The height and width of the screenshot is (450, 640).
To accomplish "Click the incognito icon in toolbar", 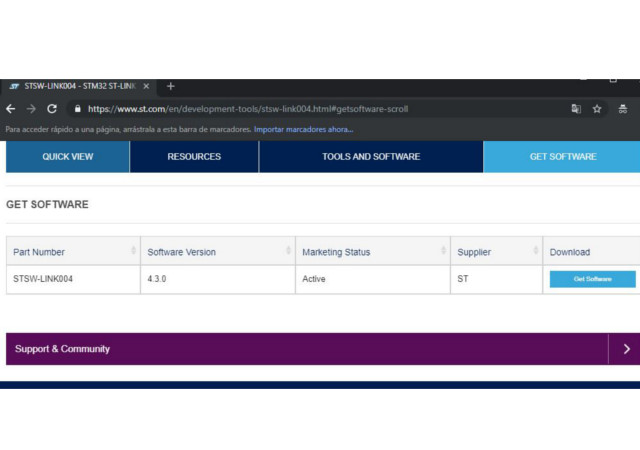I will pos(622,109).
